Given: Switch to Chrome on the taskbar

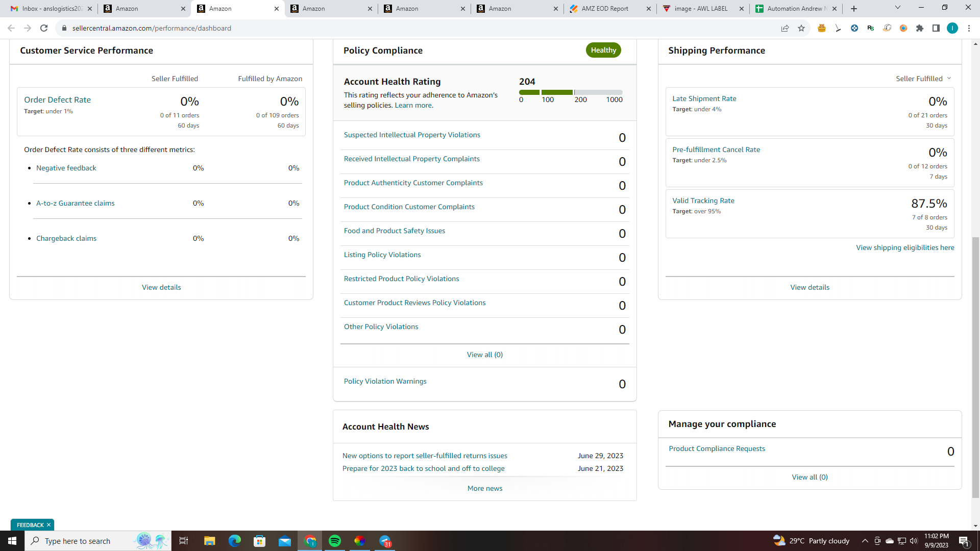Looking at the screenshot, I should point(310,541).
